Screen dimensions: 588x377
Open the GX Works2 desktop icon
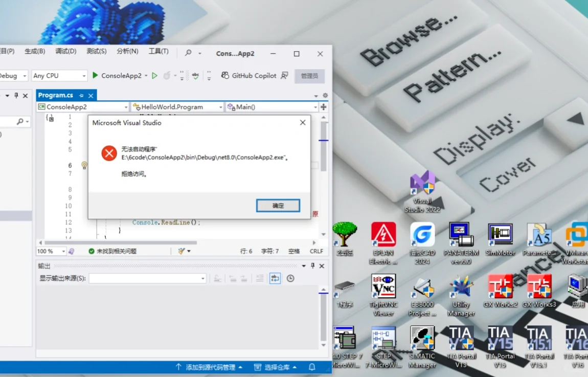(x=500, y=291)
